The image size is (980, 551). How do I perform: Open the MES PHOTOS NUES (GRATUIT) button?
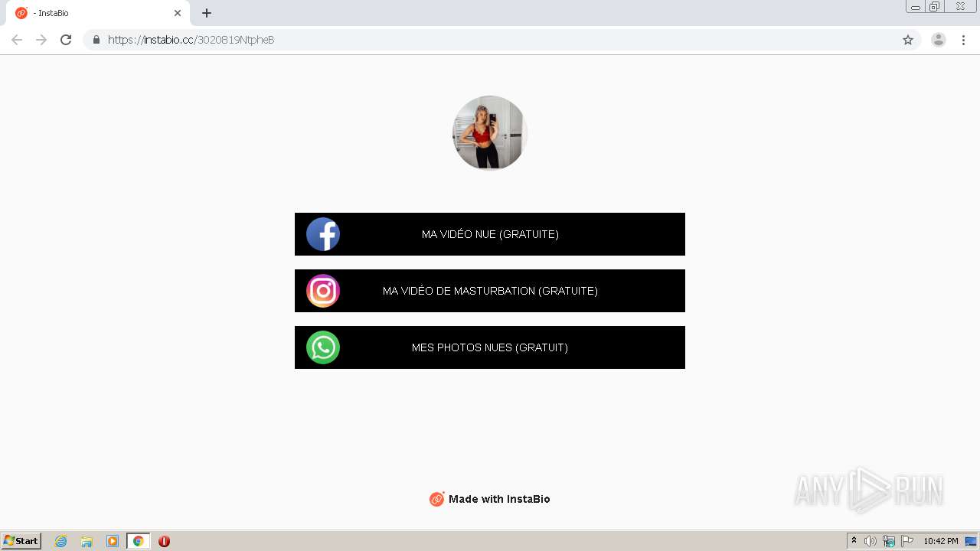click(490, 347)
